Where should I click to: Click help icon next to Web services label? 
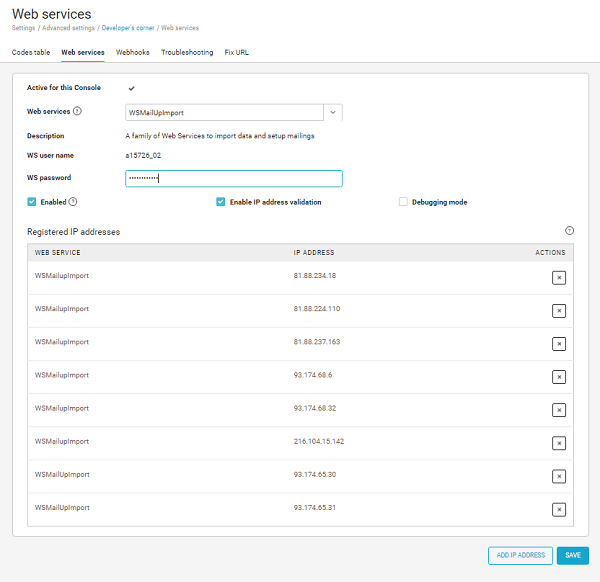coord(77,112)
